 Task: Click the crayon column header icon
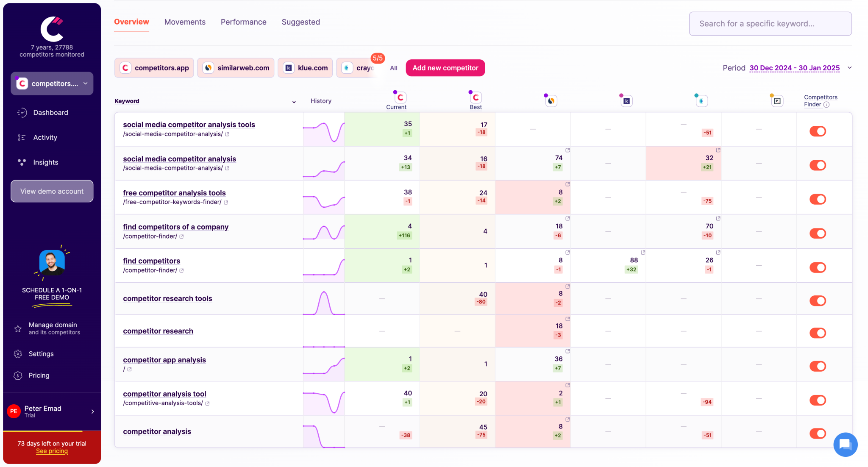click(701, 101)
